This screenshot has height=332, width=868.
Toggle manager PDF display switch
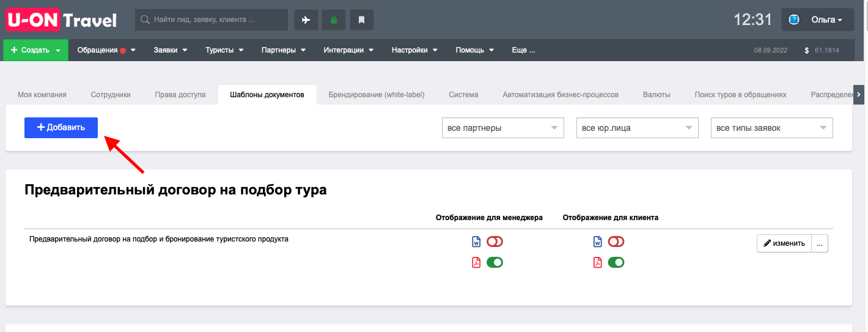click(495, 262)
